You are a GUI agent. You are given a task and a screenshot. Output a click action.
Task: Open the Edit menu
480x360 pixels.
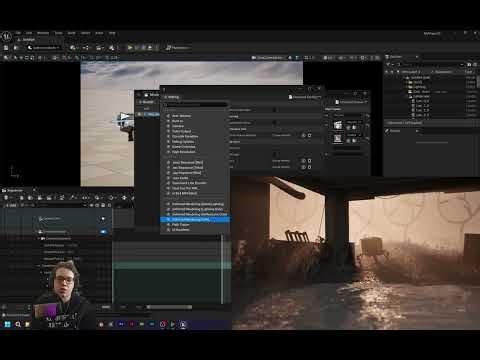pos(29,33)
